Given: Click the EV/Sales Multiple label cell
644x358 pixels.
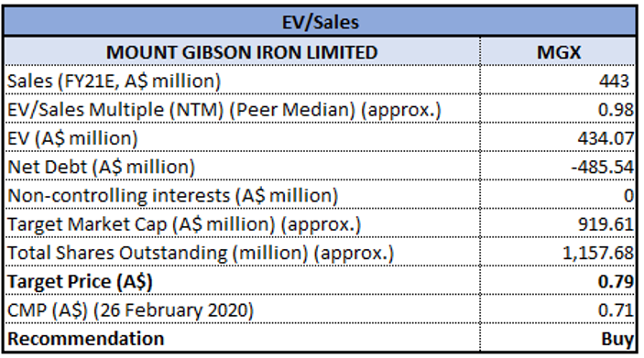Looking at the screenshot, I should (242, 110).
